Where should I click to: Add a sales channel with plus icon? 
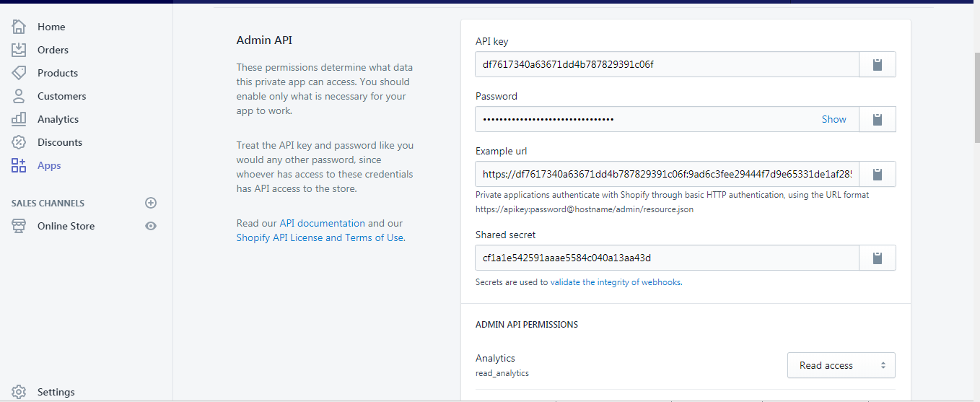[151, 203]
